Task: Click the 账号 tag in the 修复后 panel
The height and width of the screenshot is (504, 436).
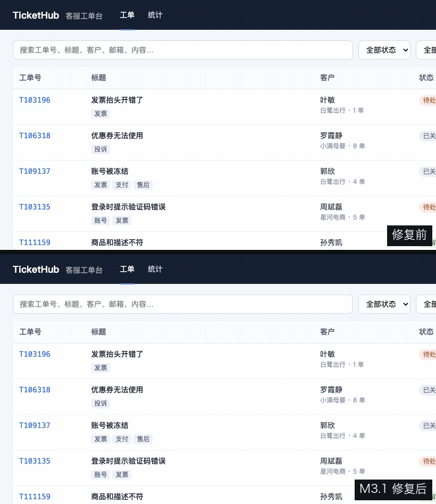Action: click(100, 475)
